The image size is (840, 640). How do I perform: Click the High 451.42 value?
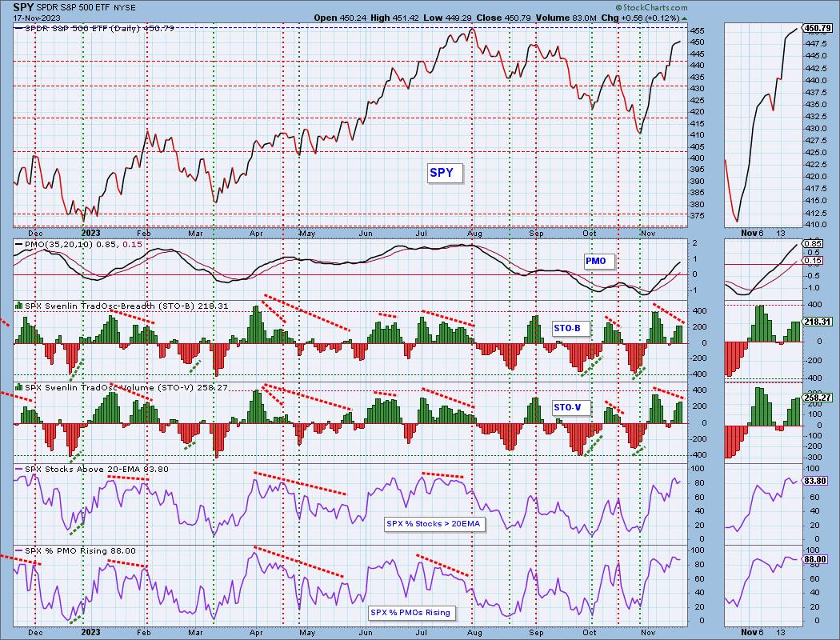[395, 18]
